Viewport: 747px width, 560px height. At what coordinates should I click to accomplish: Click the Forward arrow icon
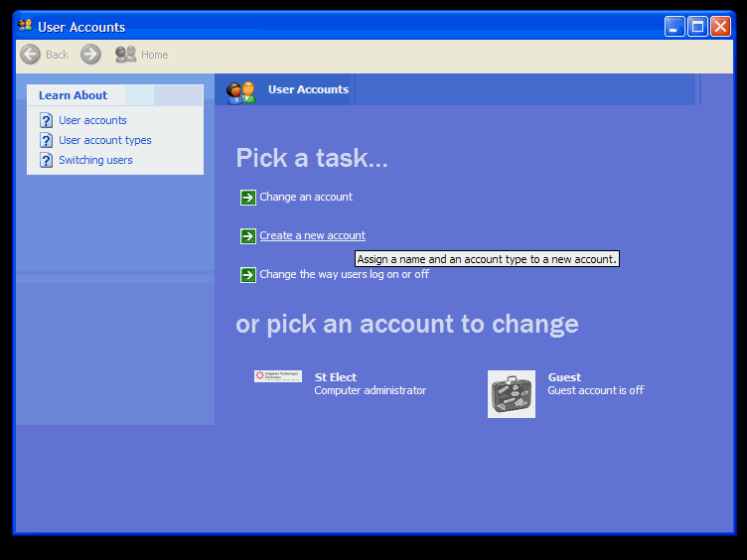[x=90, y=55]
